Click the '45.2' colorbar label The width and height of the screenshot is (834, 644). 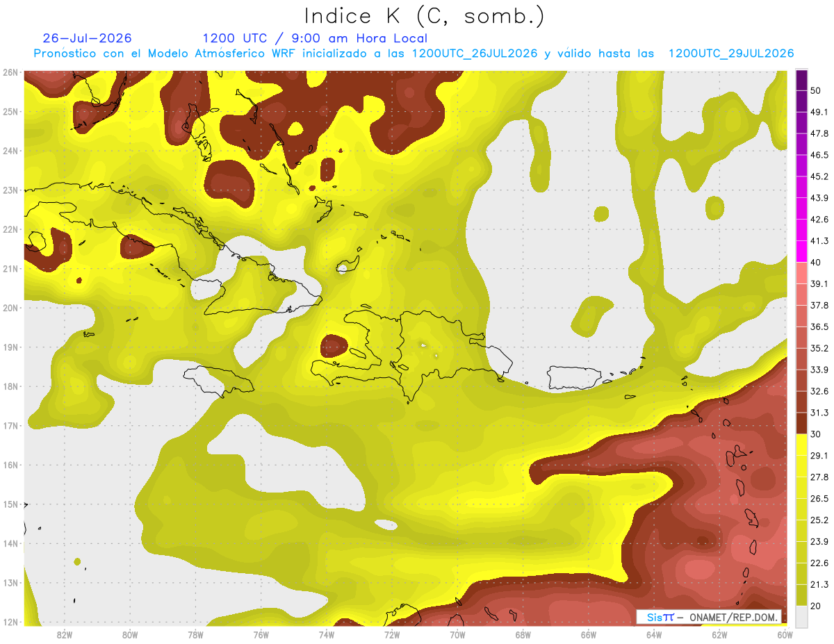click(819, 176)
